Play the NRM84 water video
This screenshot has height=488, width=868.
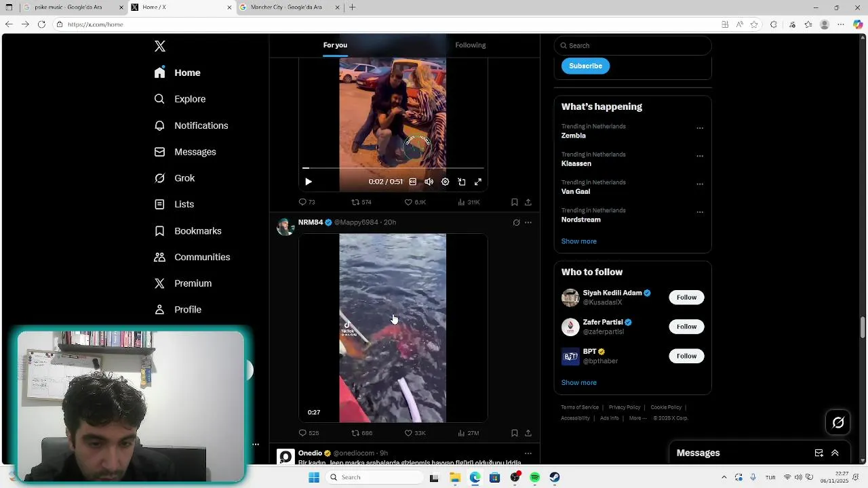click(x=393, y=328)
